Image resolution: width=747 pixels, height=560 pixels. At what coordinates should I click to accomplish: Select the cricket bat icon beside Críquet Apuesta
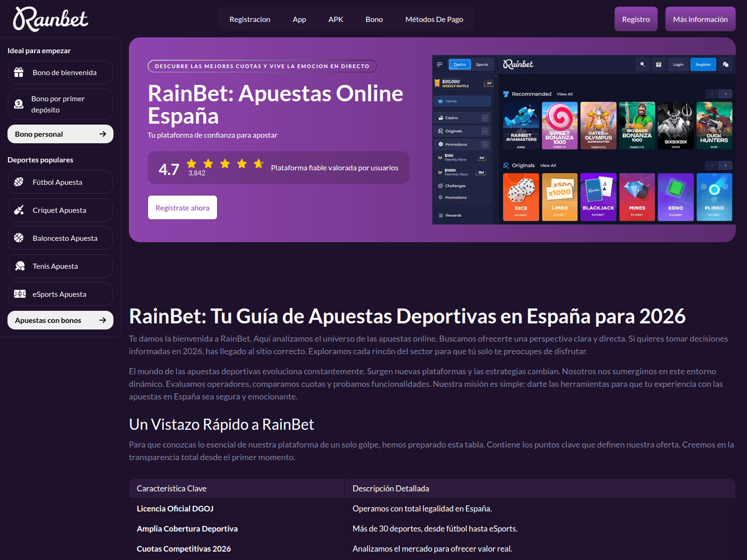[19, 210]
